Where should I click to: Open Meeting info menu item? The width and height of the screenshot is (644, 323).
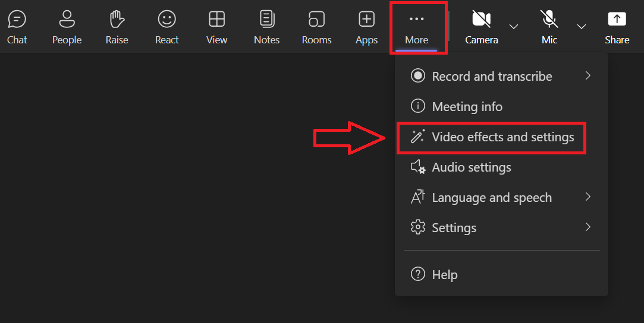(467, 107)
